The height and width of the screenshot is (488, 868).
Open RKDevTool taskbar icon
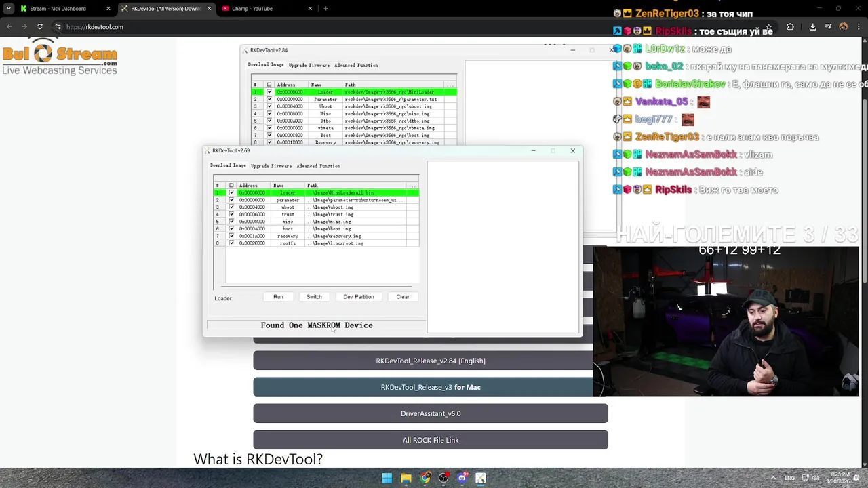point(481,478)
